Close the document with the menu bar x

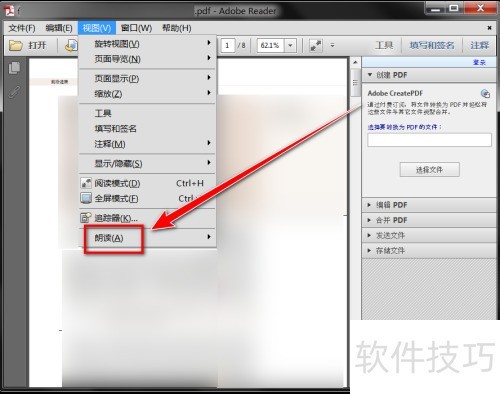[x=489, y=28]
